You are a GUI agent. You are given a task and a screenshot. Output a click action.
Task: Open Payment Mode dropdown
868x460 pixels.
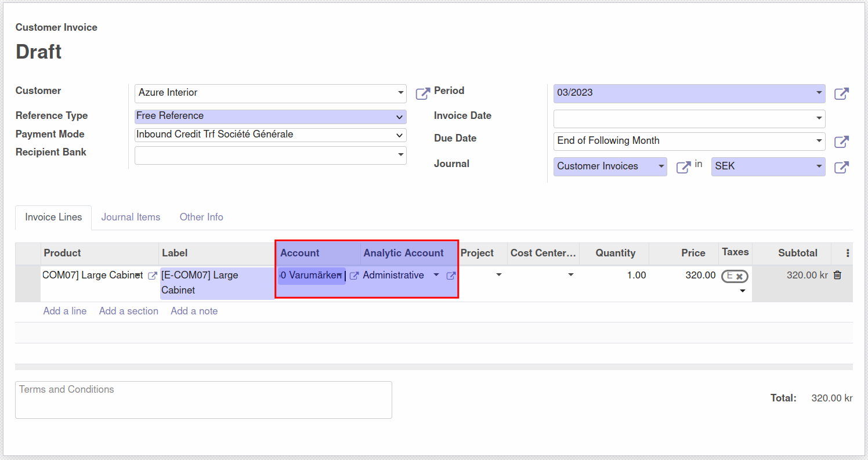point(270,135)
